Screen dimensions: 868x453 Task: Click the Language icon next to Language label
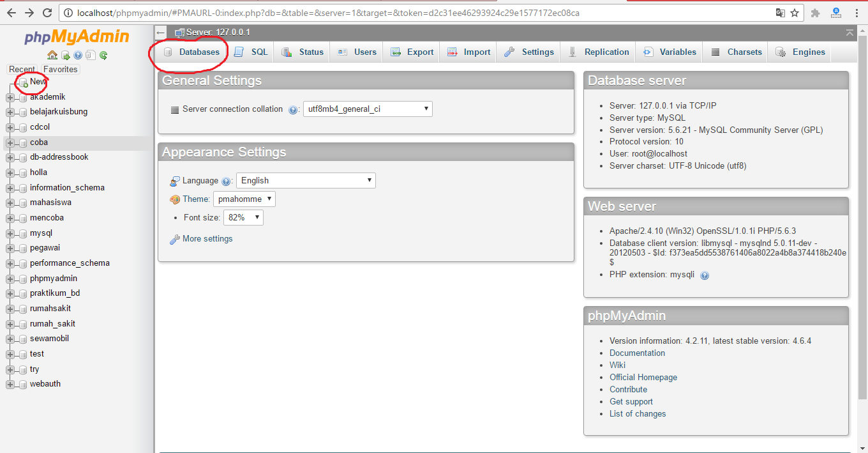[175, 181]
